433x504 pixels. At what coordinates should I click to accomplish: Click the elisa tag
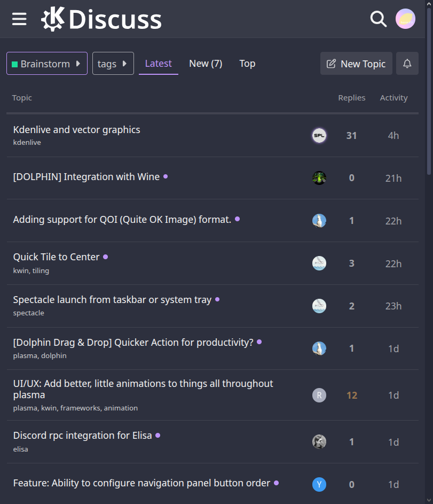pos(20,449)
